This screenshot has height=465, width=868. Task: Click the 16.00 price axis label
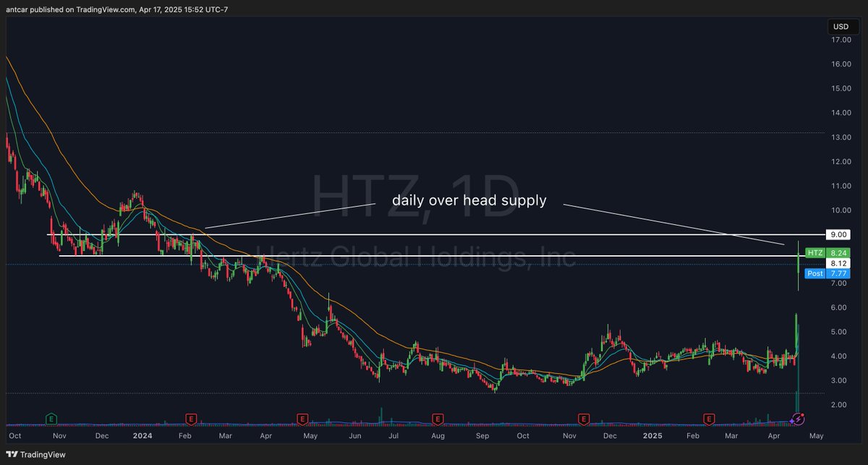point(841,64)
